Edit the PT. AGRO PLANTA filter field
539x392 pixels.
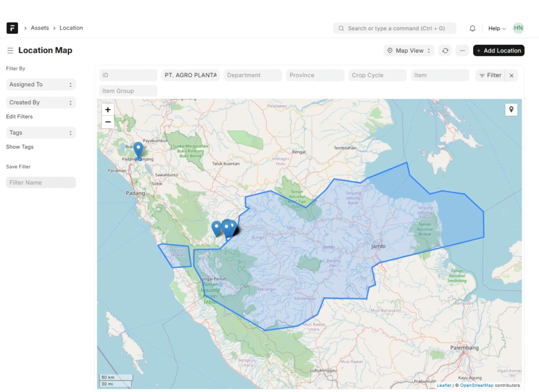pos(191,75)
